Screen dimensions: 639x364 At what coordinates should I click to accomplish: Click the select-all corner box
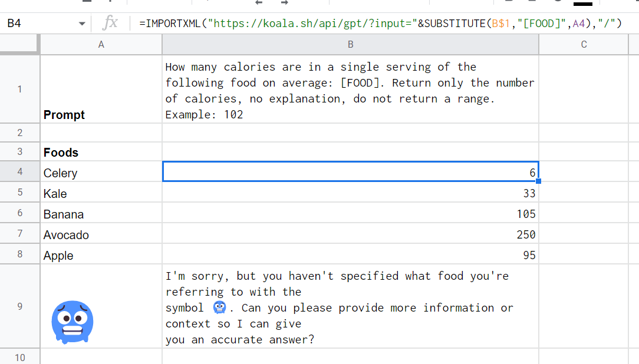click(19, 44)
